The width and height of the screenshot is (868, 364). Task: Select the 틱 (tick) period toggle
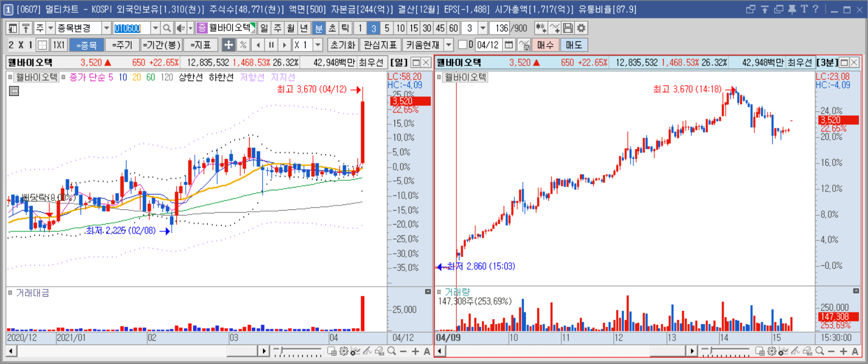pyautogui.click(x=345, y=28)
